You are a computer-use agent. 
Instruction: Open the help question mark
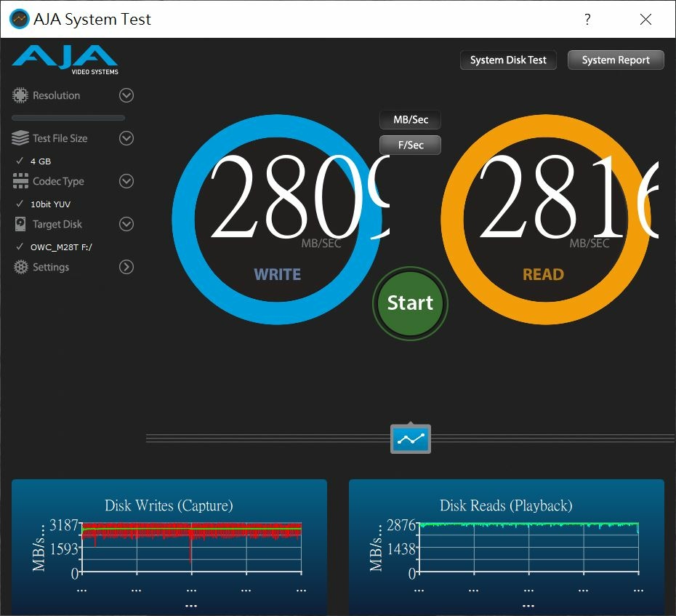point(587,20)
